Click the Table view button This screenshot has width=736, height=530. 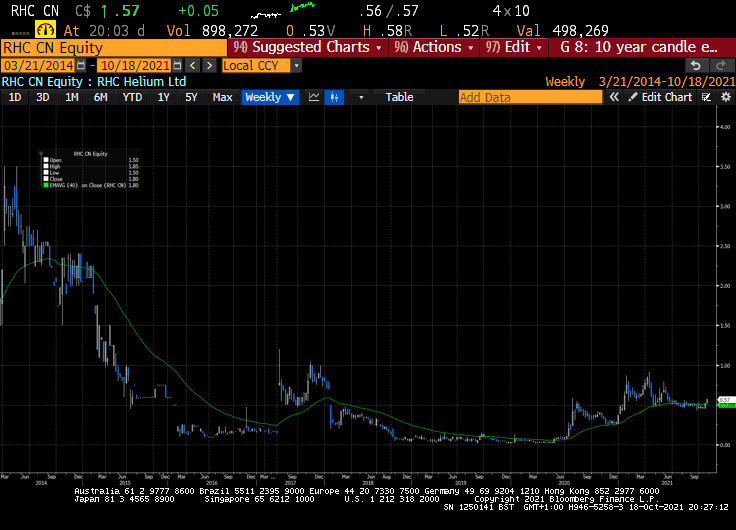pos(399,97)
